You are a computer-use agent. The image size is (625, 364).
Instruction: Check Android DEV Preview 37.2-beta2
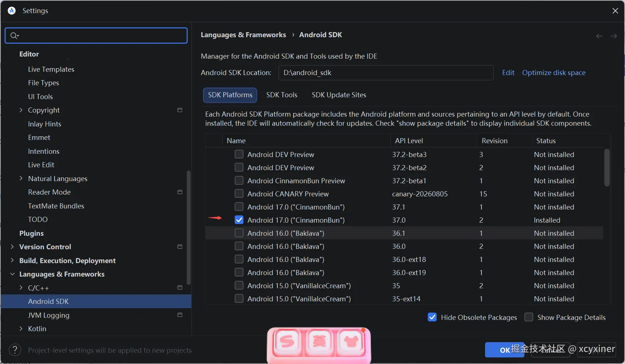coord(239,167)
